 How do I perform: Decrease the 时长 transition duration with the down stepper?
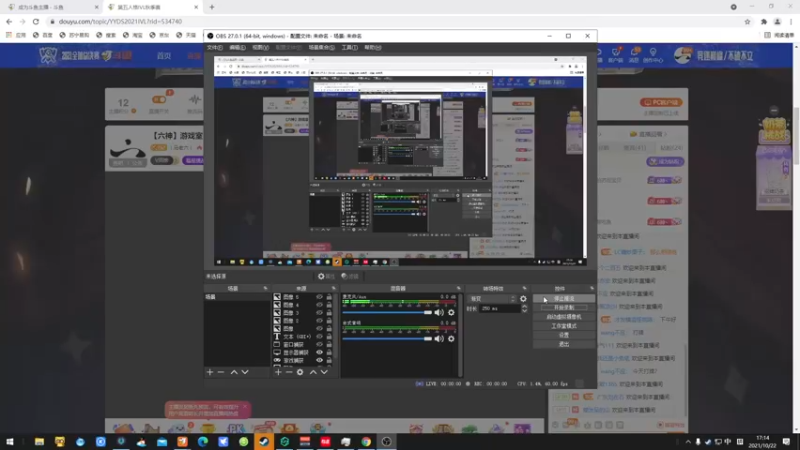point(524,311)
